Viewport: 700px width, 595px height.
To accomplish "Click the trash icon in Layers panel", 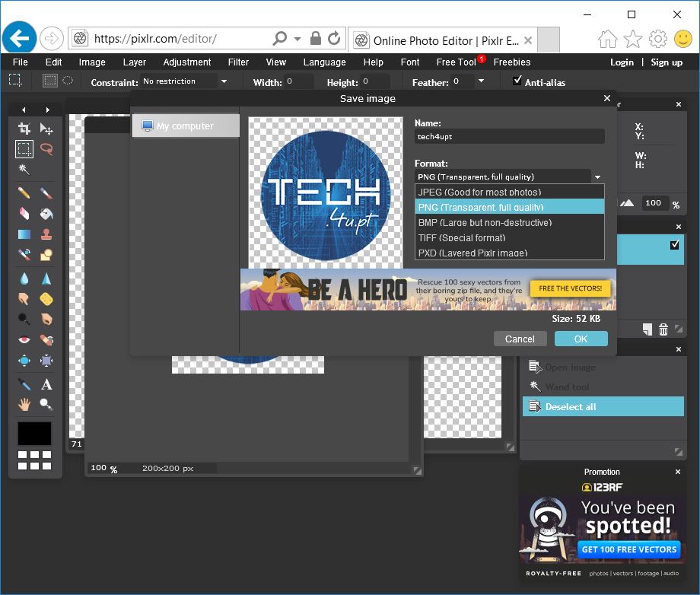I will [663, 329].
